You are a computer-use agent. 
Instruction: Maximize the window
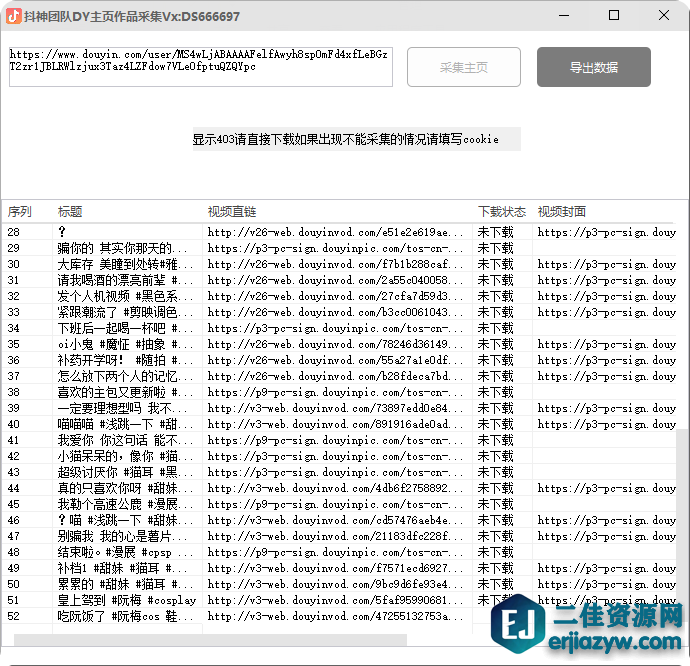tap(613, 16)
